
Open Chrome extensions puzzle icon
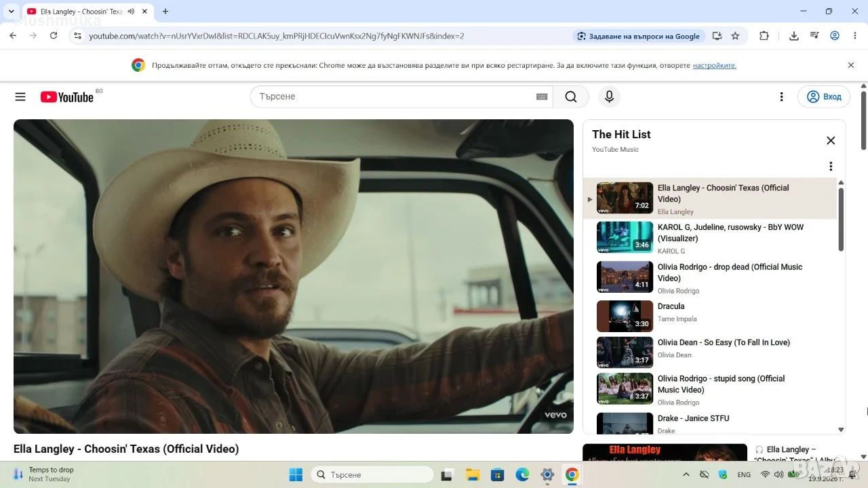pos(764,36)
